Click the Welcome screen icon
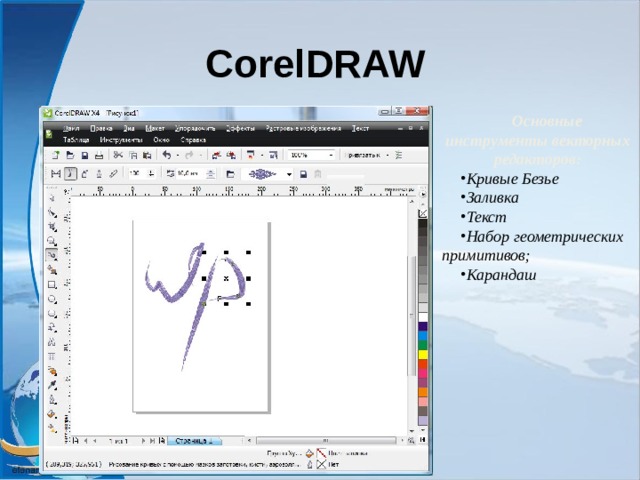Screen dimensions: 640x480 tap(273, 155)
